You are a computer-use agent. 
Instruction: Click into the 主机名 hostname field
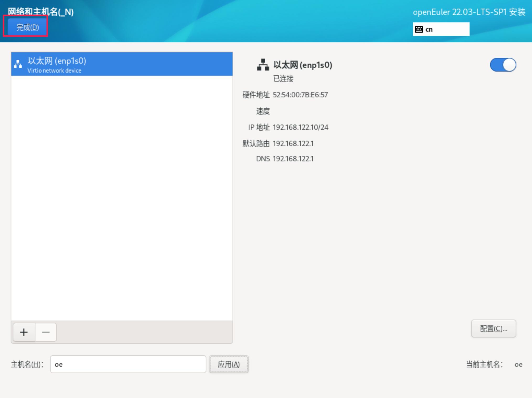coord(128,364)
